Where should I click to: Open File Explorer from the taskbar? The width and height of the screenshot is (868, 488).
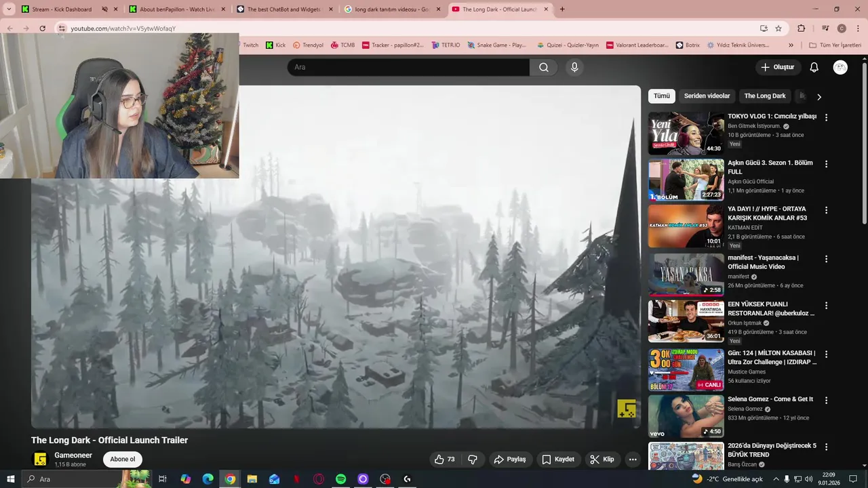pyautogui.click(x=252, y=479)
